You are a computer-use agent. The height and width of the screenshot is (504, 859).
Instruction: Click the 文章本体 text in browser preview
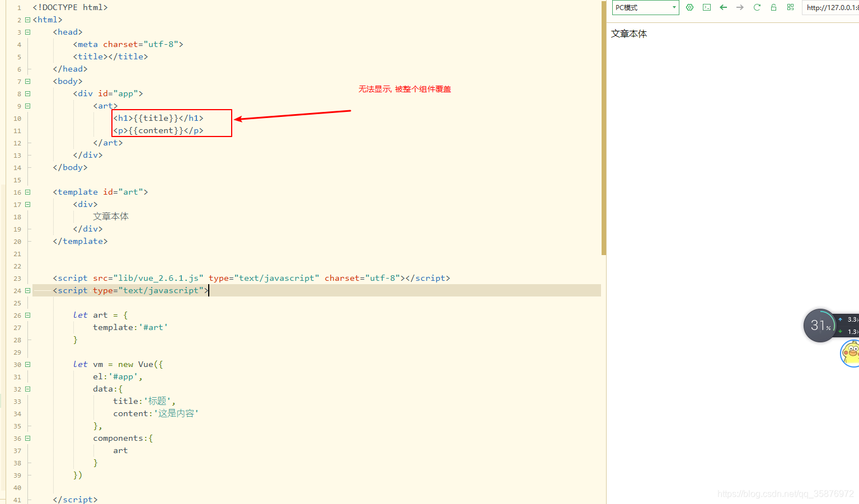[x=629, y=34]
